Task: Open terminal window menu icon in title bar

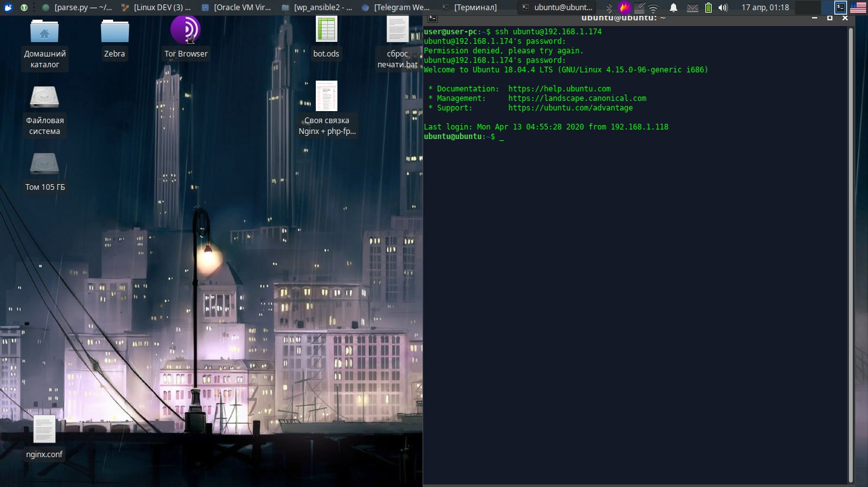Action: [x=431, y=18]
